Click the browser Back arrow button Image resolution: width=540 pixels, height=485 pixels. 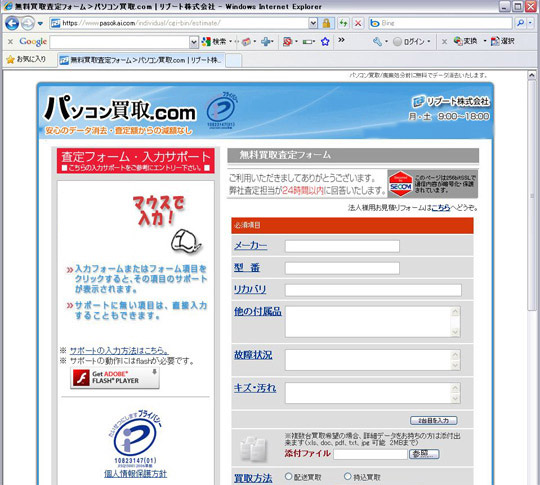pyautogui.click(x=12, y=23)
